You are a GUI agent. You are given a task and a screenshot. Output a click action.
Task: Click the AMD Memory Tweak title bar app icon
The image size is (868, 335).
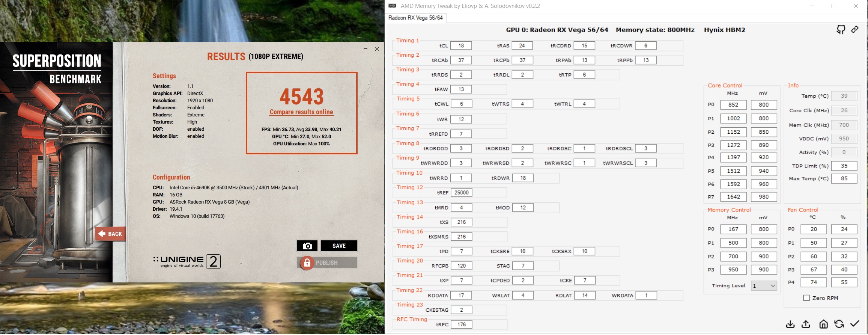[392, 6]
